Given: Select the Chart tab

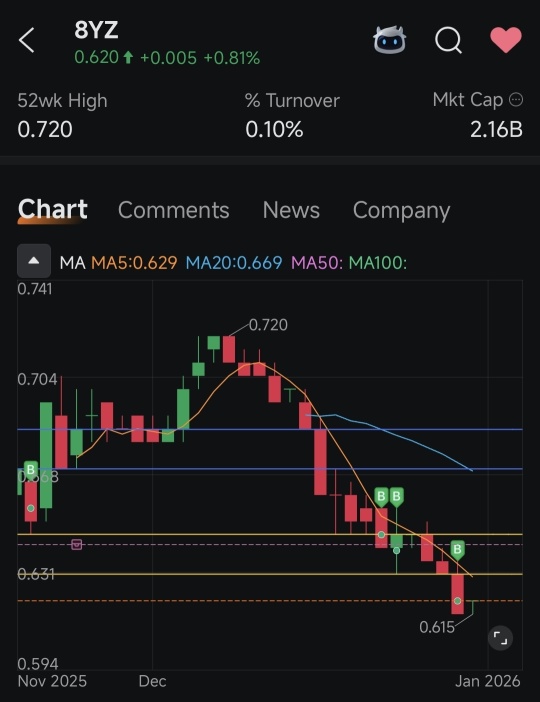Looking at the screenshot, I should (x=53, y=210).
